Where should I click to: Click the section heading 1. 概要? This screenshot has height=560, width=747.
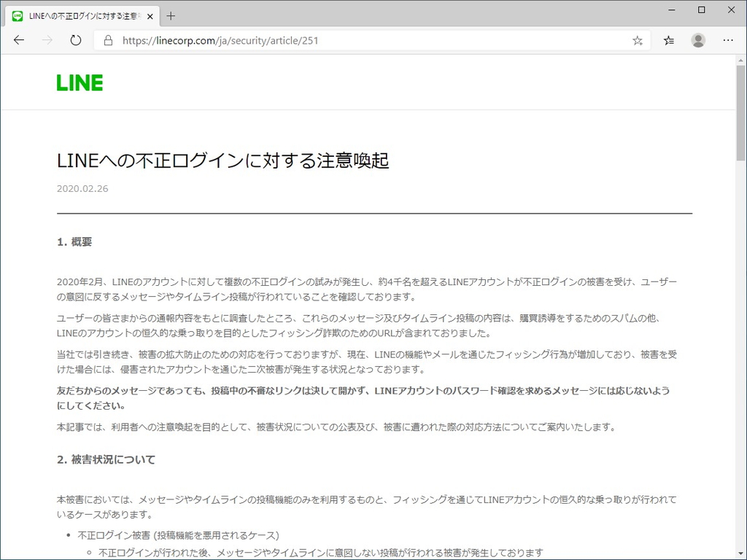(x=74, y=241)
